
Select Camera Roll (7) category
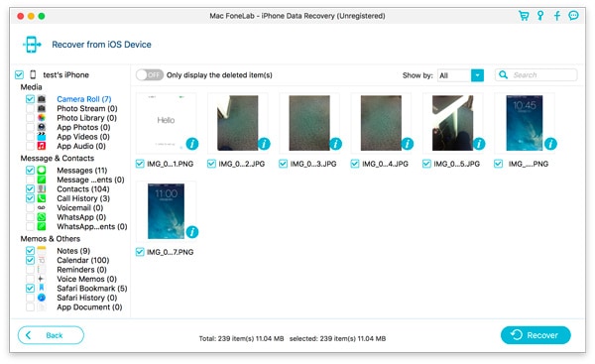click(84, 99)
